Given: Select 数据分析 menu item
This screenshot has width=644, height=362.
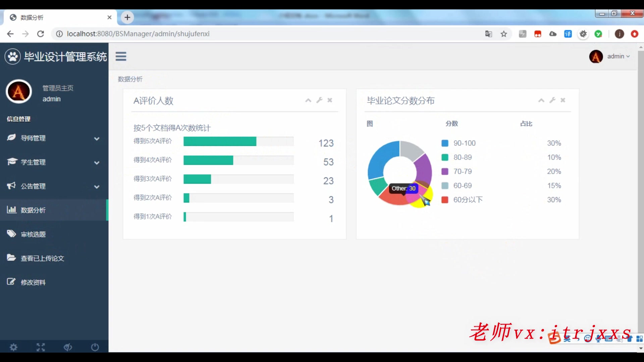Looking at the screenshot, I should click(x=54, y=210).
